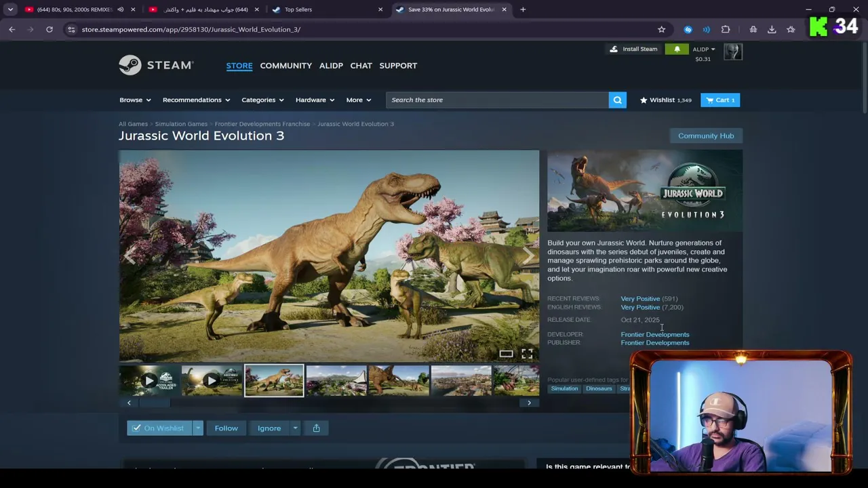Open the All Games breadcrumb link
This screenshot has height=488, width=868.
click(x=133, y=124)
